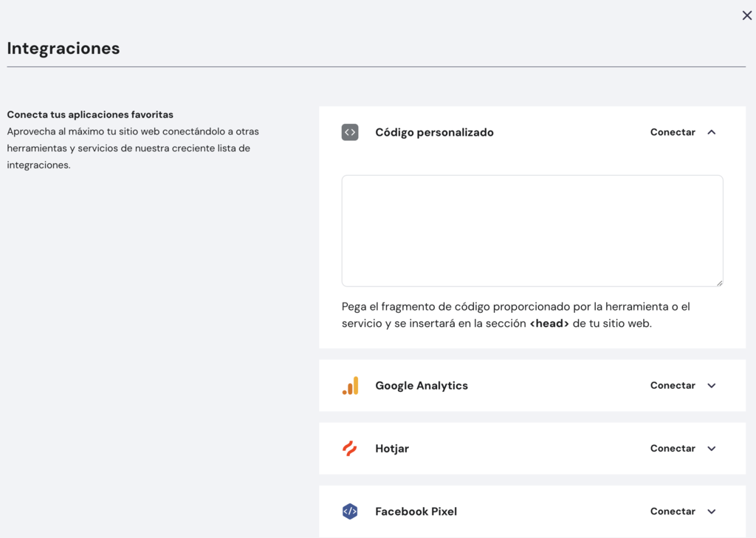
Task: Select the Google Analytics label text
Action: tap(421, 385)
